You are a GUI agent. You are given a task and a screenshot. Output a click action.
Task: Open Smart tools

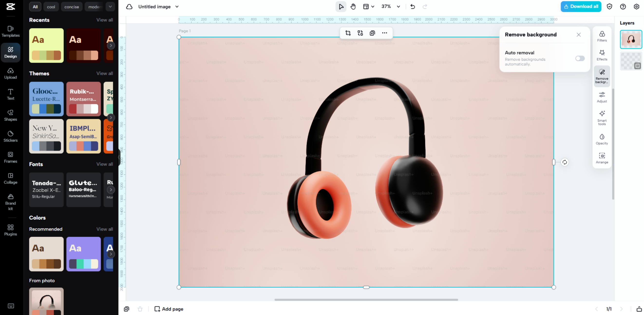click(602, 118)
